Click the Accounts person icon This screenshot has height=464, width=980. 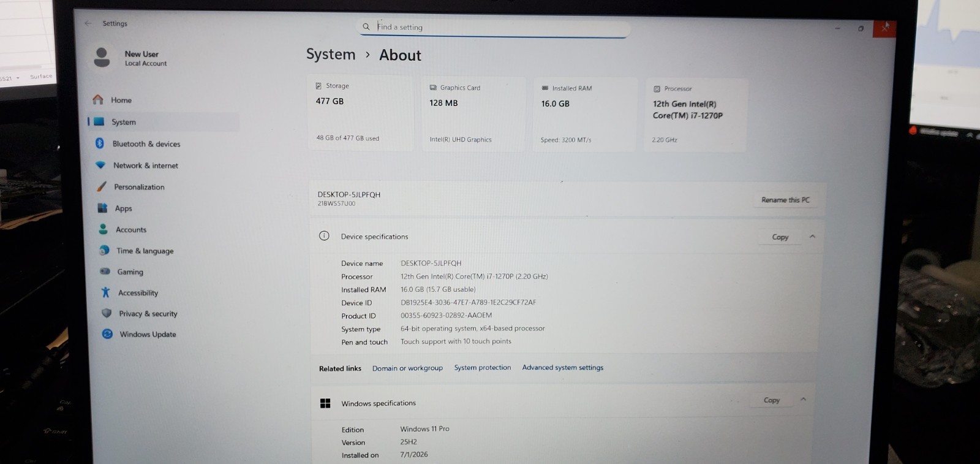tap(104, 229)
